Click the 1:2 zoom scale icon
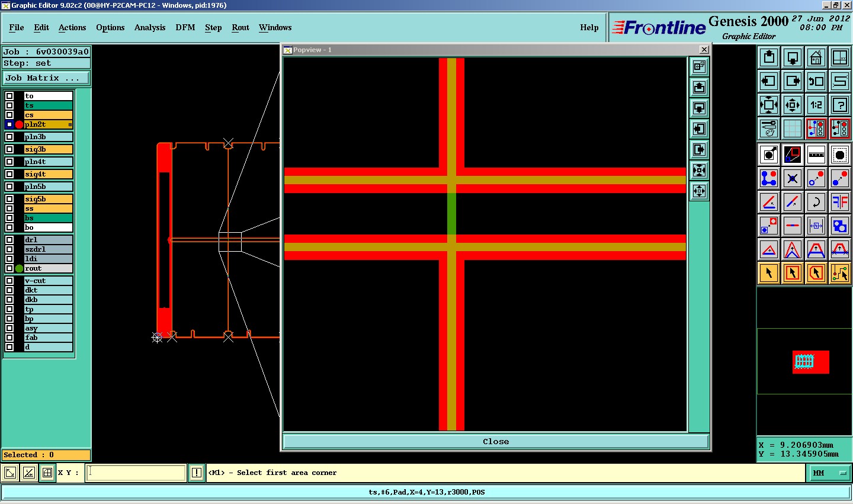Viewport: 853px width, 504px height. (816, 105)
